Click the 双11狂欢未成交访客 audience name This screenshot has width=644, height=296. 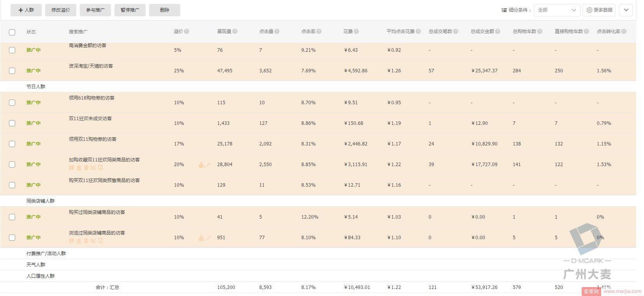click(x=90, y=119)
